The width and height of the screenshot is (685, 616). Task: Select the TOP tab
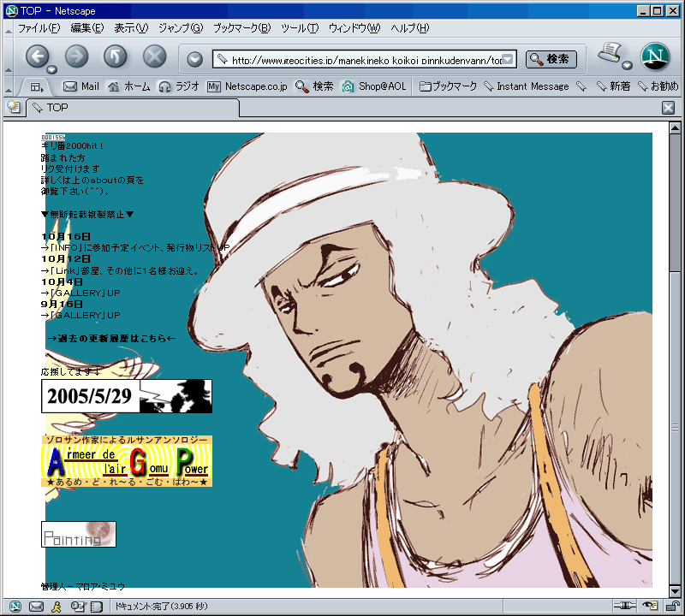pyautogui.click(x=133, y=108)
